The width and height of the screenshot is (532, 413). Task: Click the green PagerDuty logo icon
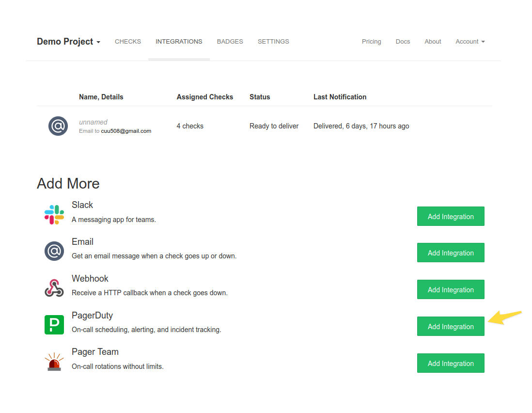point(54,325)
